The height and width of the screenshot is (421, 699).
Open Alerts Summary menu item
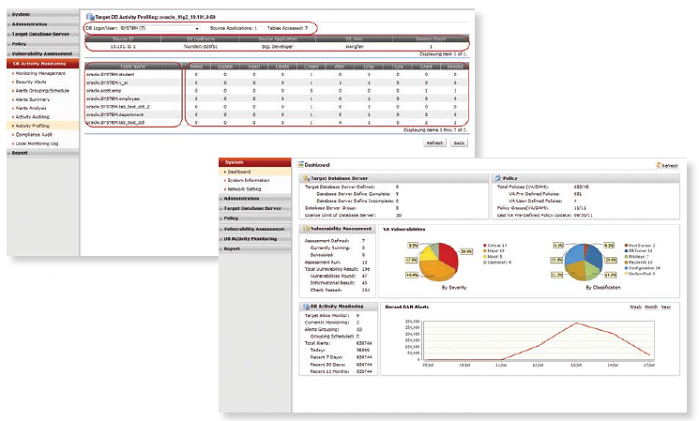(x=33, y=99)
